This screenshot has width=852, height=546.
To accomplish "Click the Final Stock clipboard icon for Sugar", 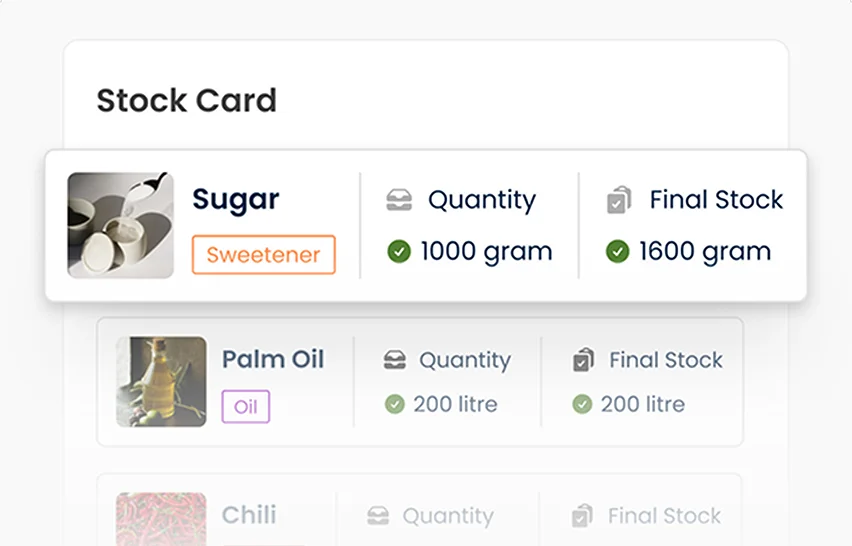I will (619, 199).
